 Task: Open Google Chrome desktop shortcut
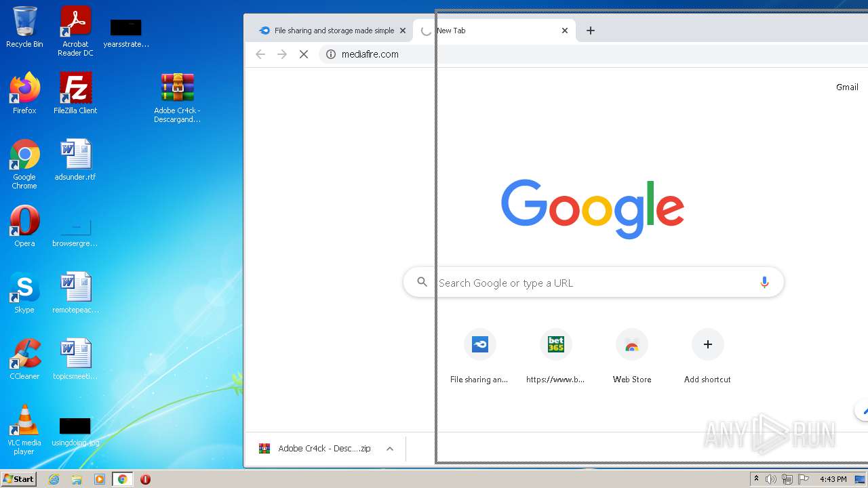pos(24,165)
